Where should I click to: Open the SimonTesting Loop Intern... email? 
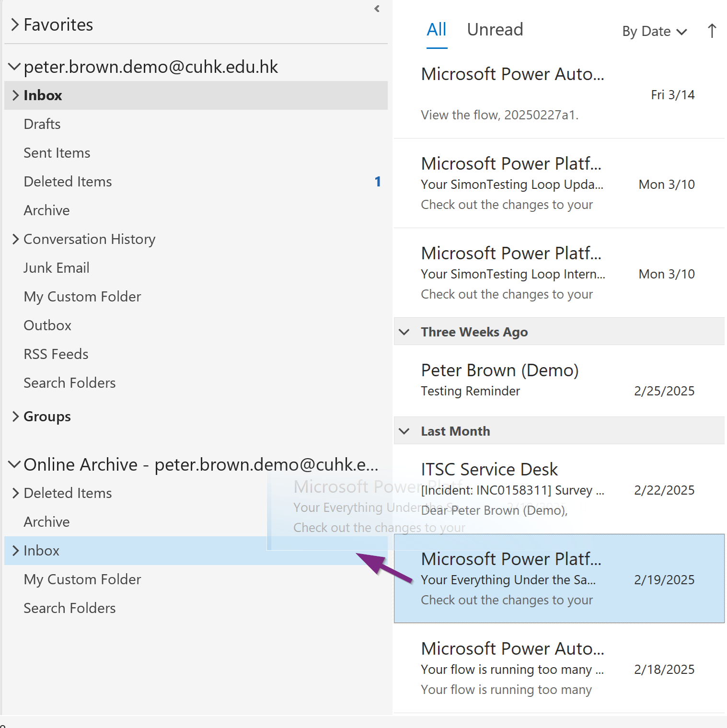pos(559,273)
